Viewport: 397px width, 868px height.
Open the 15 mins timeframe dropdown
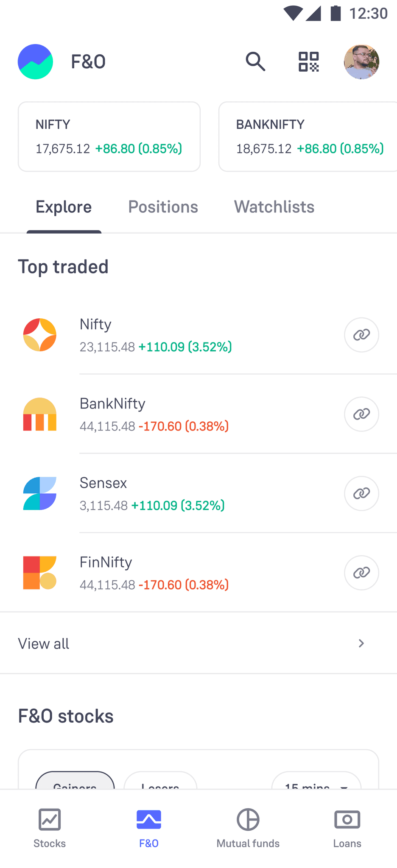tap(316, 782)
